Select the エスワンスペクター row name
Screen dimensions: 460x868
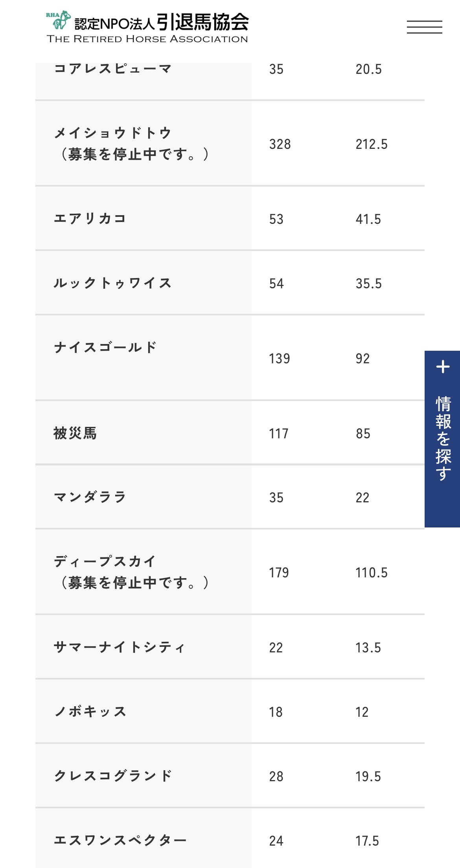click(120, 840)
